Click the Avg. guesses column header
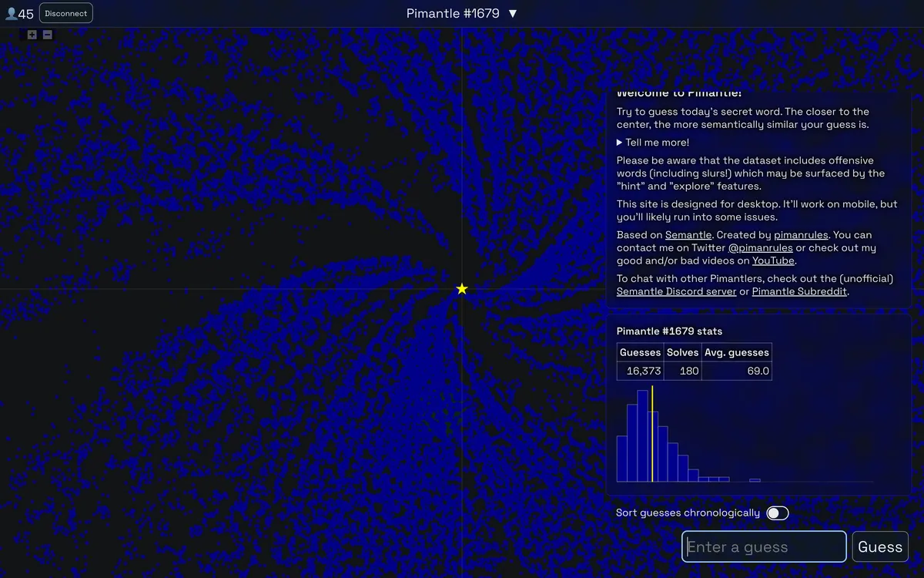 [737, 352]
